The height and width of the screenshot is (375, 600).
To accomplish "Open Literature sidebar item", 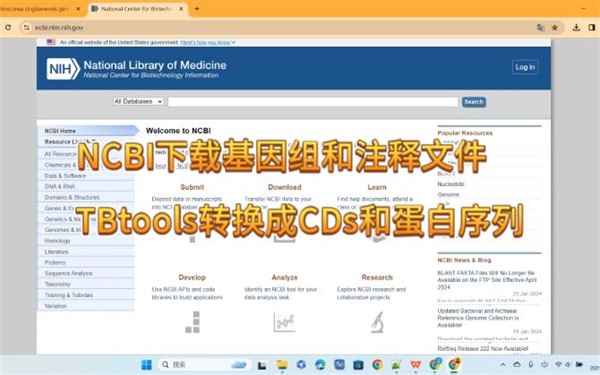I will point(57,252).
